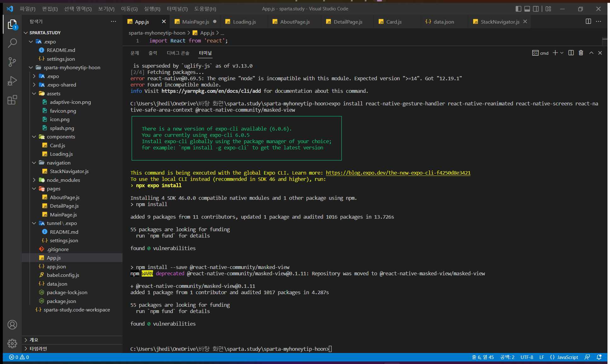Open the Search view in activity bar
Image resolution: width=610 pixels, height=364 pixels.
12,43
